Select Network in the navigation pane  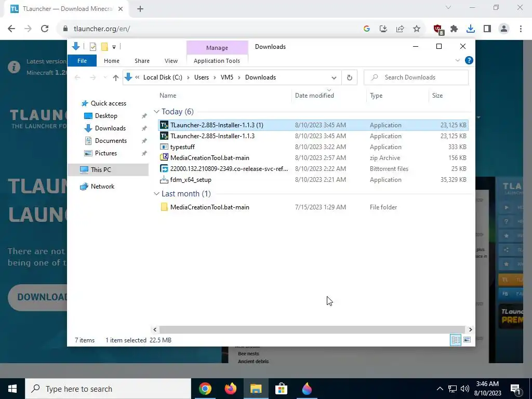click(x=102, y=187)
